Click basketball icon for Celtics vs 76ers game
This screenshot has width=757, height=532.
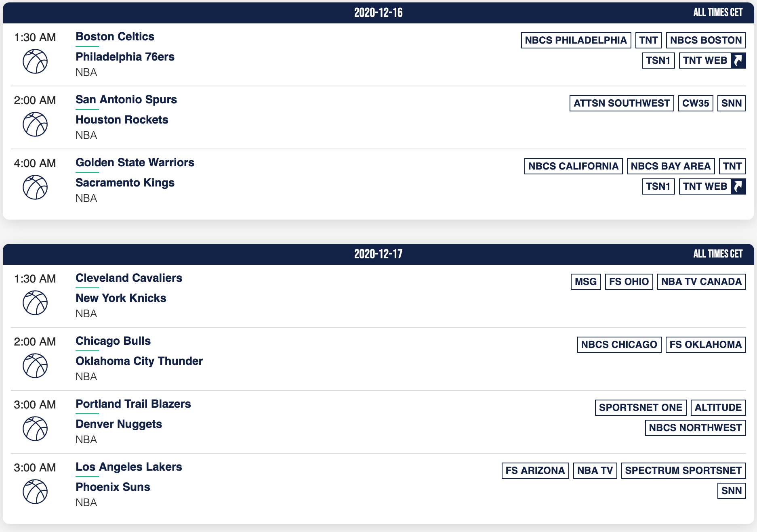coord(35,61)
